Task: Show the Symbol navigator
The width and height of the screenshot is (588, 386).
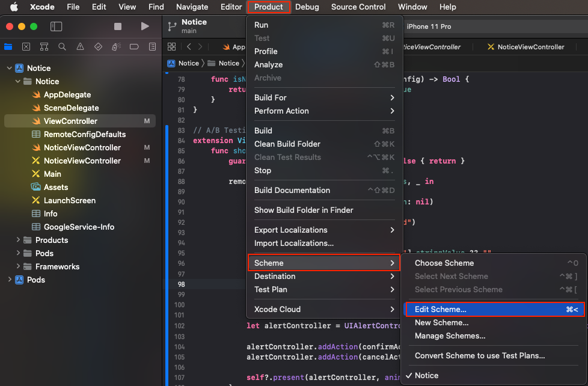Action: pos(44,47)
